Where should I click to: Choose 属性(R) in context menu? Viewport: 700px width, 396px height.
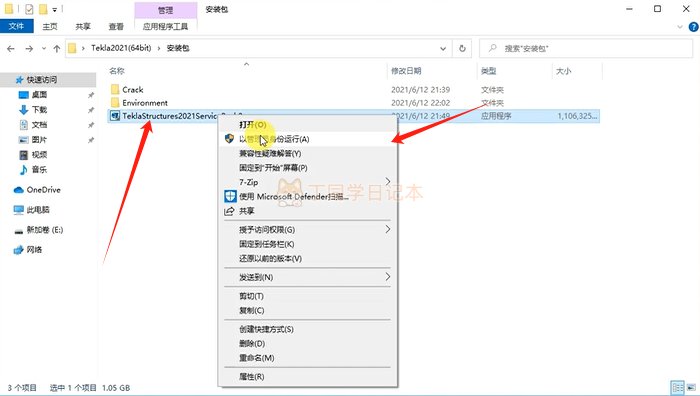pyautogui.click(x=308, y=377)
